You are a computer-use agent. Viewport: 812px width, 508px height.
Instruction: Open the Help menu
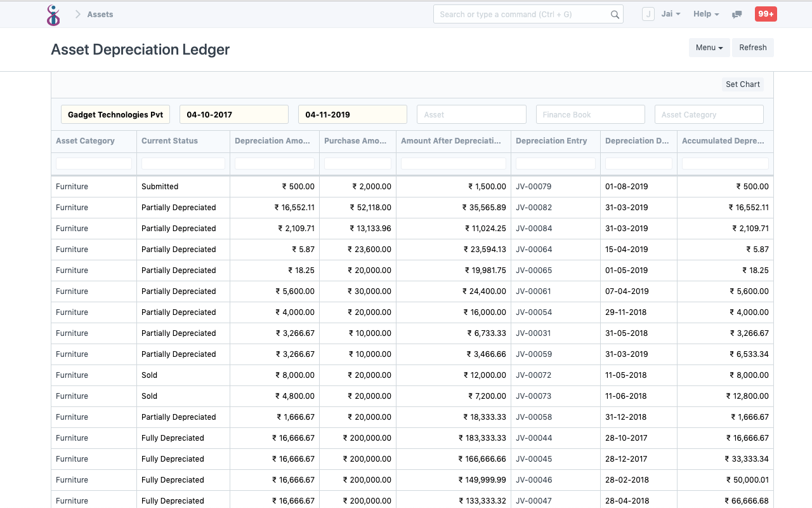point(705,13)
